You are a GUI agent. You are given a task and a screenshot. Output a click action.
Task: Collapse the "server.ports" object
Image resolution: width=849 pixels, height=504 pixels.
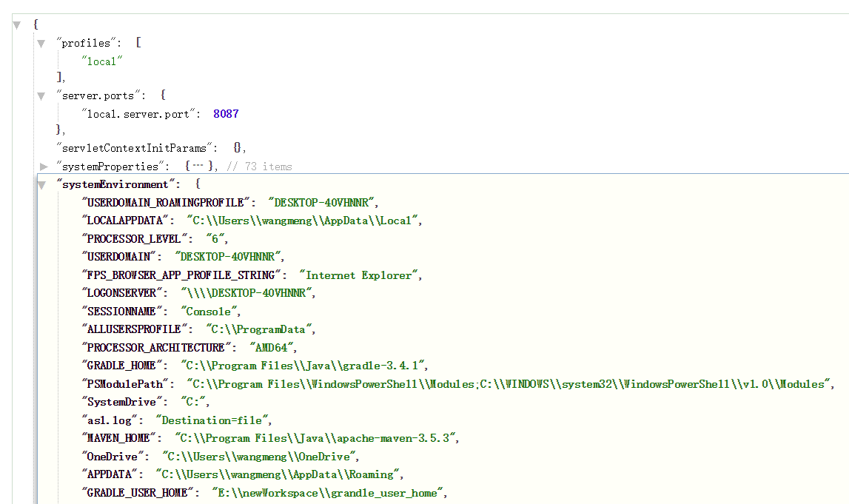click(41, 96)
